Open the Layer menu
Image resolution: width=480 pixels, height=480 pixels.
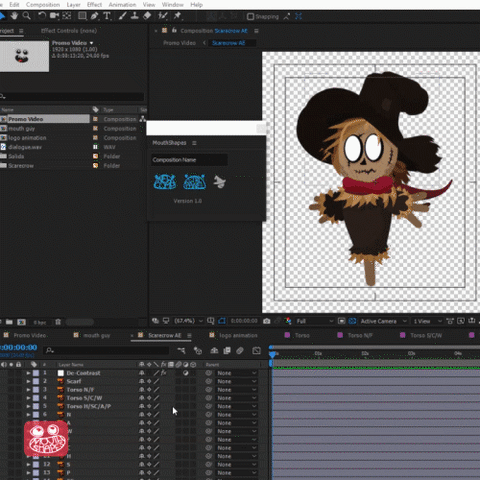tap(73, 5)
